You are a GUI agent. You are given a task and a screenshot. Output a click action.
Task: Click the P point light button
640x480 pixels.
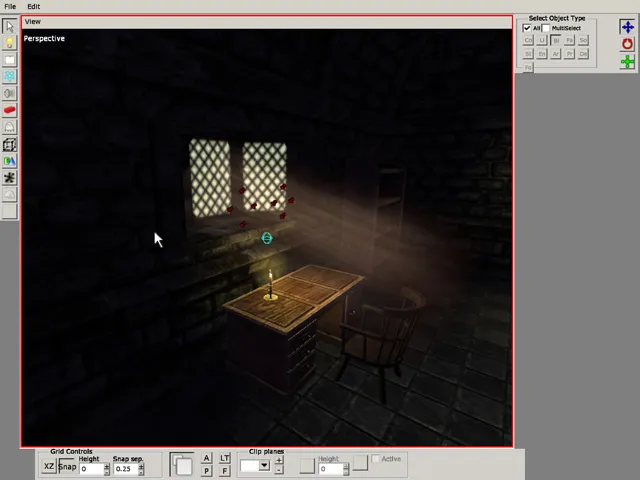pyautogui.click(x=207, y=471)
